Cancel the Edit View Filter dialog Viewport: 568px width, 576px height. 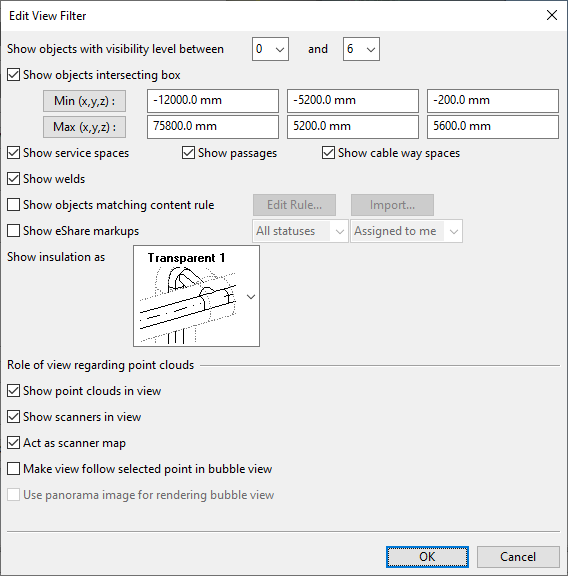(x=518, y=557)
